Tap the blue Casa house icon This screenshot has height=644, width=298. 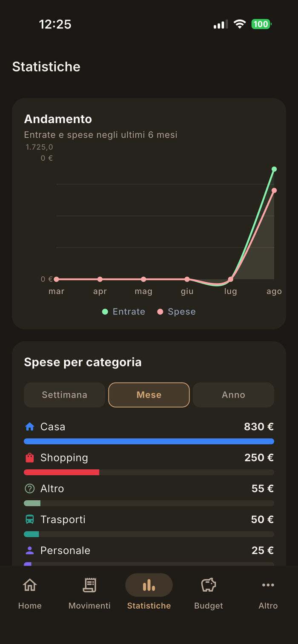(x=29, y=426)
